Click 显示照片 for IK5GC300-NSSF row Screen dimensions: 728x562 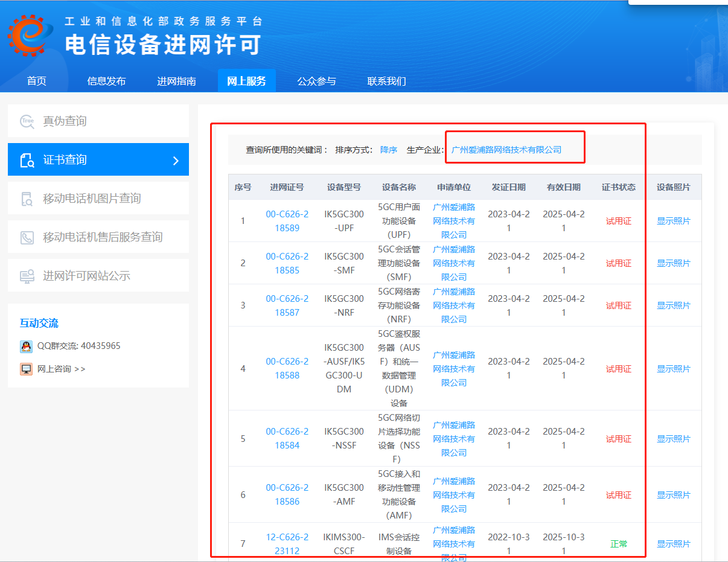coord(674,439)
